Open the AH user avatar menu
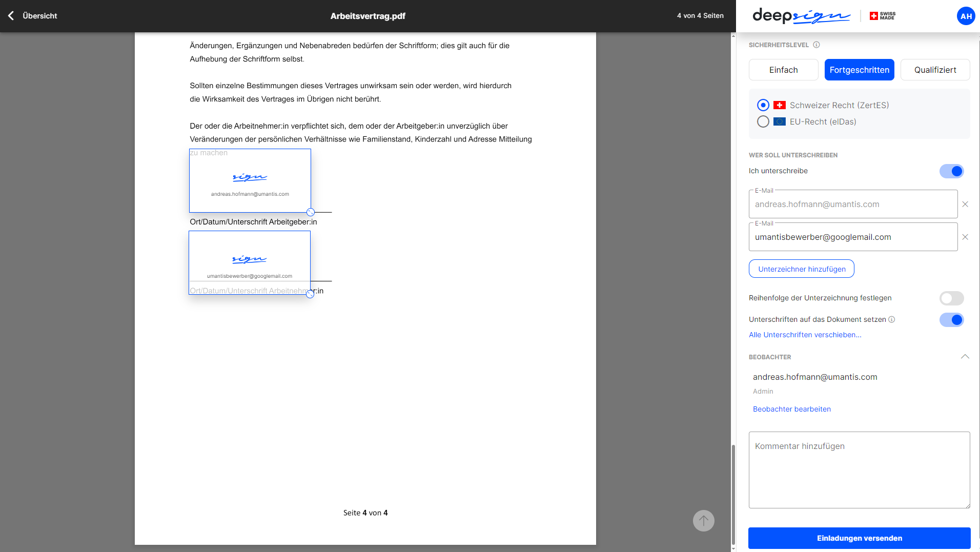The image size is (980, 552). tap(966, 16)
